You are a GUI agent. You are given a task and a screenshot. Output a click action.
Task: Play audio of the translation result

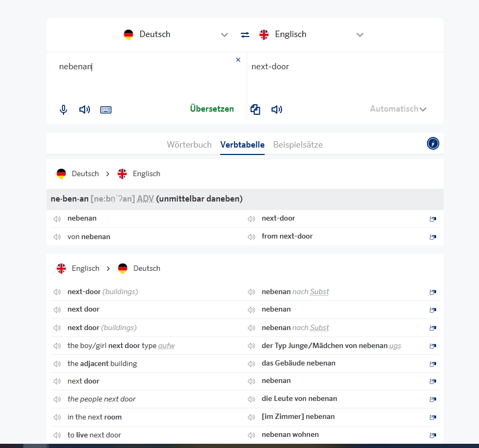(x=277, y=109)
